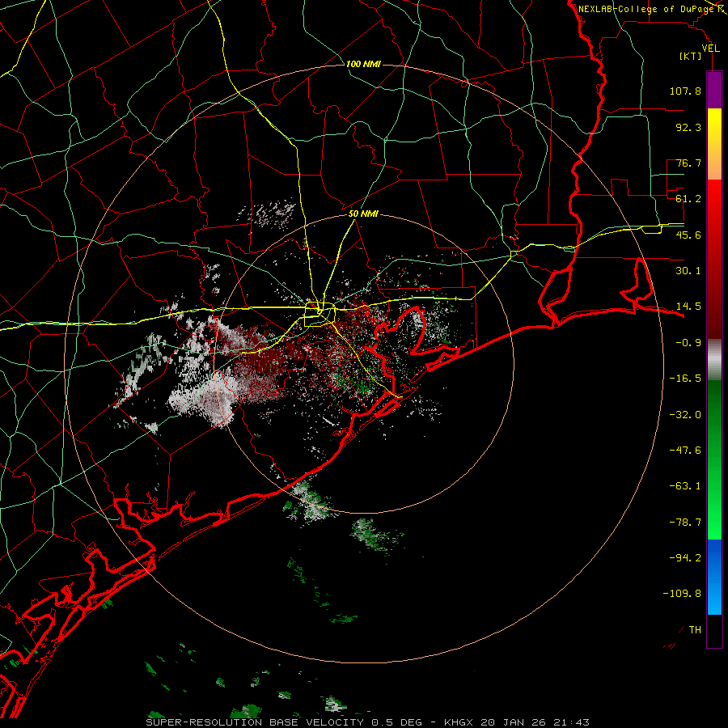Image resolution: width=728 pixels, height=728 pixels.
Task: Click the NEXLAB-College of DuPage label
Action: pos(648,9)
